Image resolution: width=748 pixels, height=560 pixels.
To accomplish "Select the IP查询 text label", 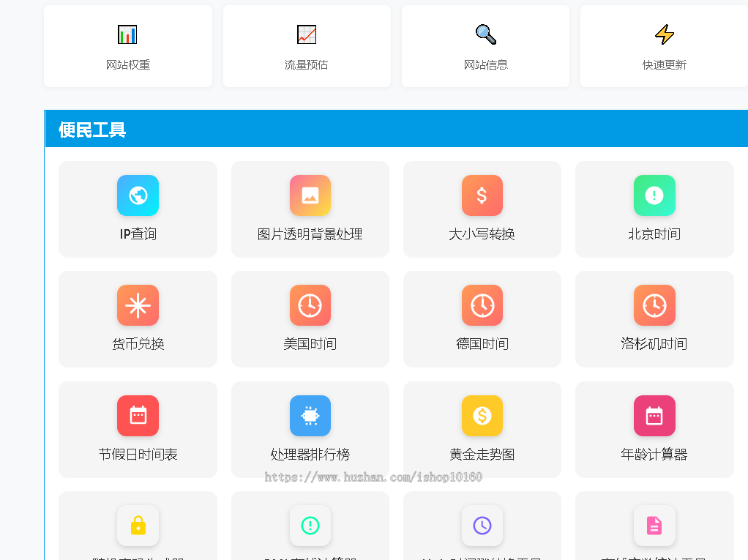I will click(x=138, y=234).
